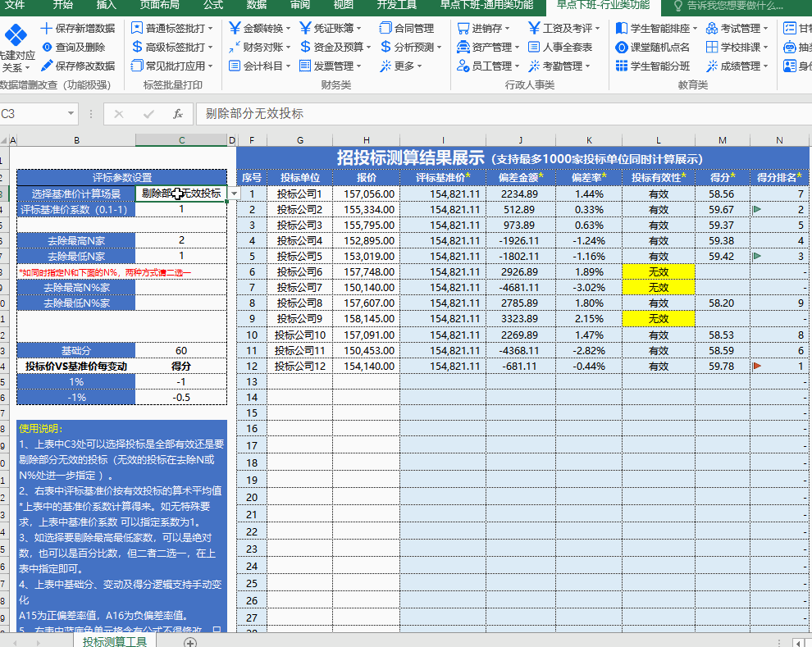Click the cancel X in formula bar
Viewport: 812px width, 647px height.
point(119,114)
